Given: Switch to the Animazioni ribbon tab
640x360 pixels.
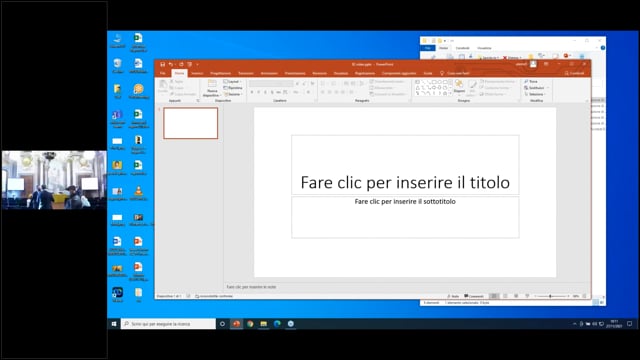Looking at the screenshot, I should pyautogui.click(x=269, y=73).
